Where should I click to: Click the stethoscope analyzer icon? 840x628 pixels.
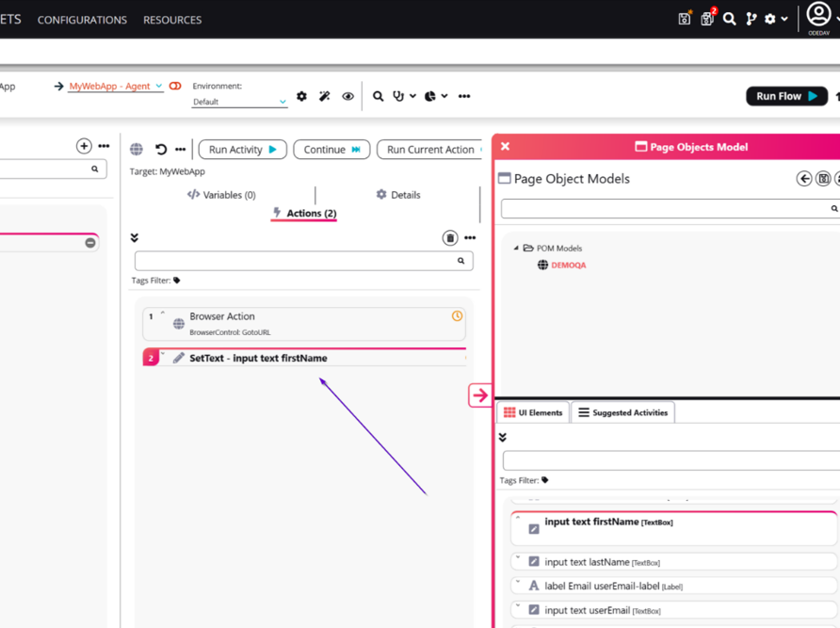(398, 96)
